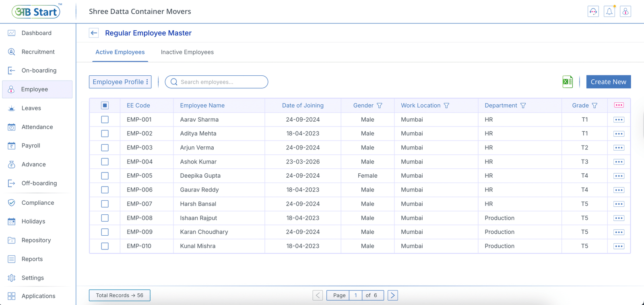Open the Department column filter
The height and width of the screenshot is (305, 644).
pyautogui.click(x=523, y=106)
